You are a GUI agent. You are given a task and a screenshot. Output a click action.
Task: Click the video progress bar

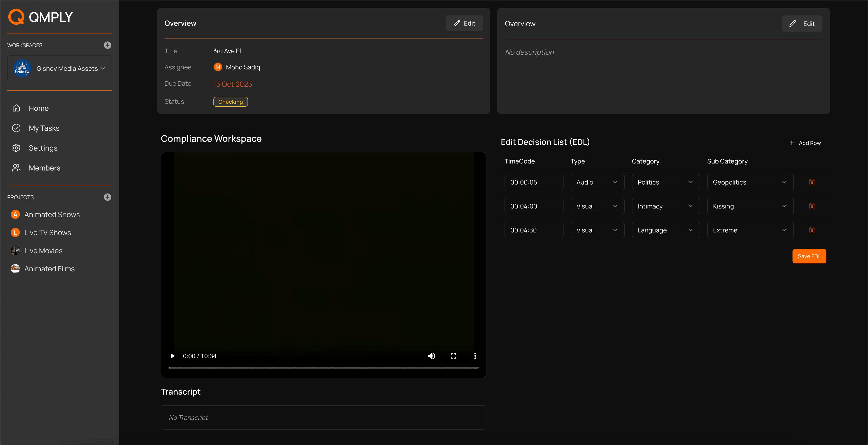click(x=323, y=367)
